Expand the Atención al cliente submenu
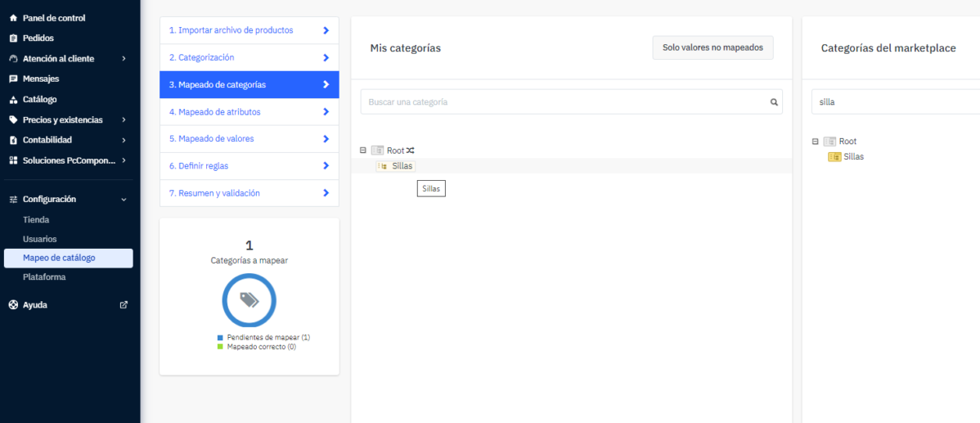 [124, 59]
